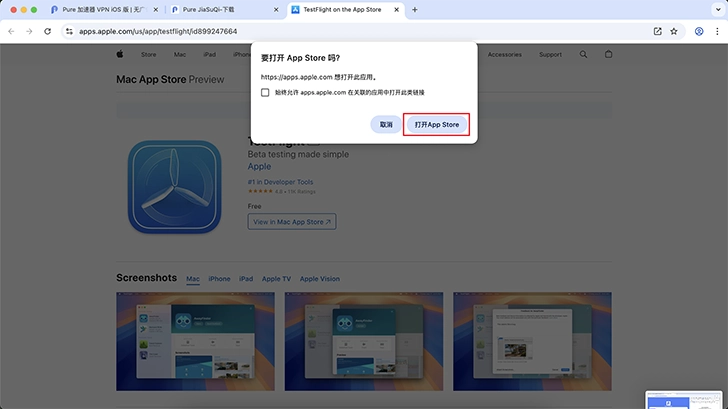
Task: Open first TestFlight Mac screenshot
Action: click(x=195, y=341)
